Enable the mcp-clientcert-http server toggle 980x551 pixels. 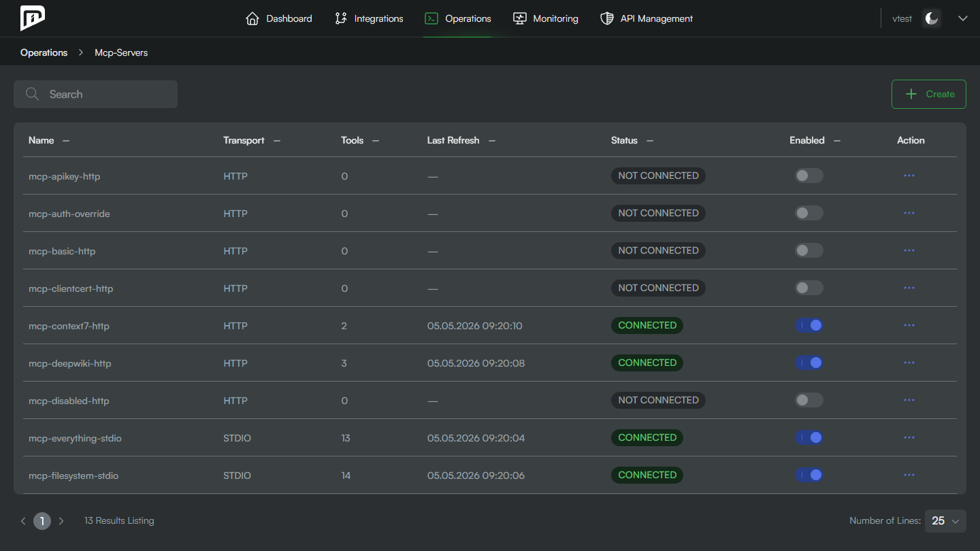[809, 288]
